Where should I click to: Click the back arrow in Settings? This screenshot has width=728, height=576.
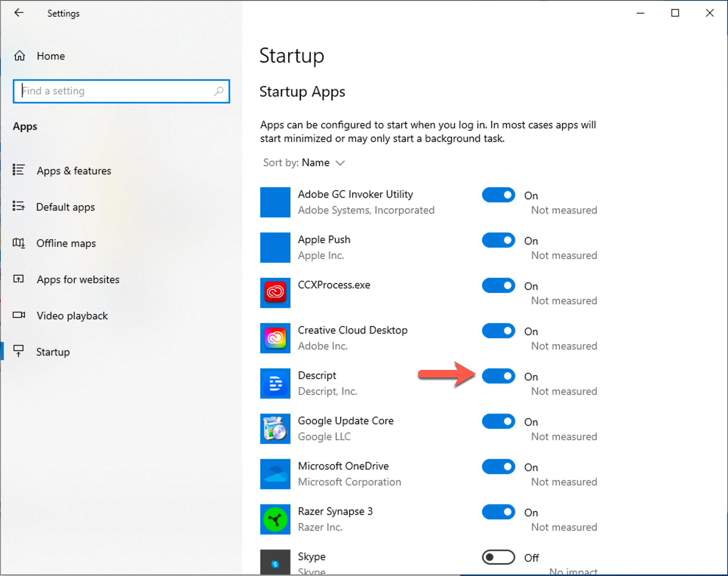(18, 13)
